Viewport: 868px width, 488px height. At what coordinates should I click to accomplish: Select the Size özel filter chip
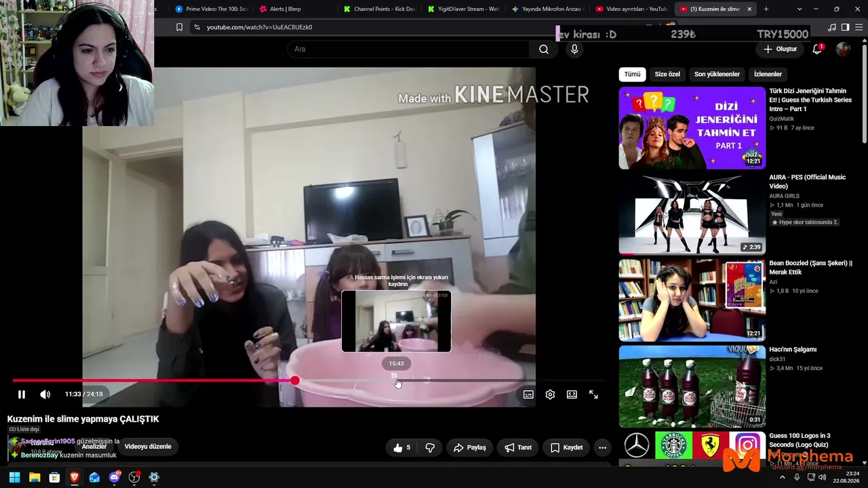pyautogui.click(x=667, y=74)
